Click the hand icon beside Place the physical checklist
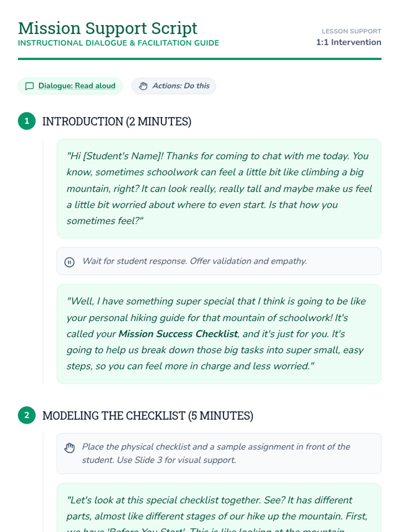Image resolution: width=399 pixels, height=532 pixels. click(69, 448)
